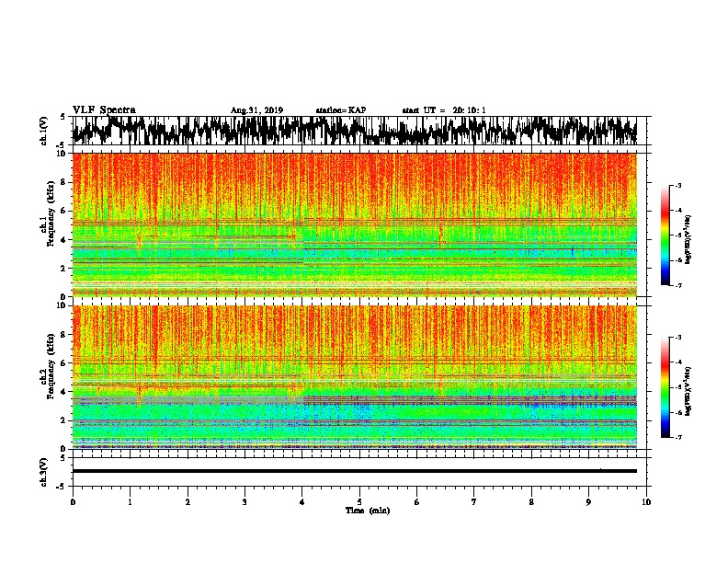This screenshot has width=728, height=563.
Task: Select the ch.1 spectrogram color scale bar
Action: click(x=665, y=236)
